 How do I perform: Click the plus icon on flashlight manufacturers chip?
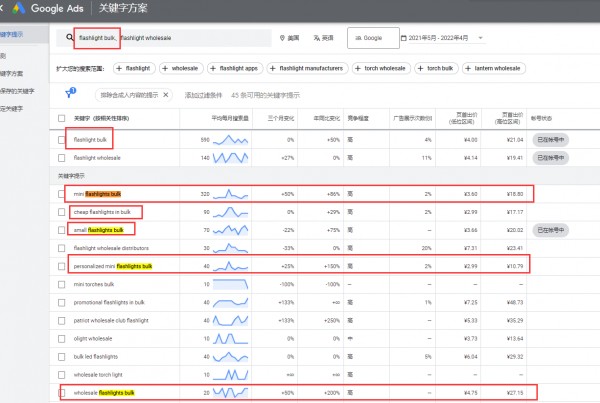[272, 68]
